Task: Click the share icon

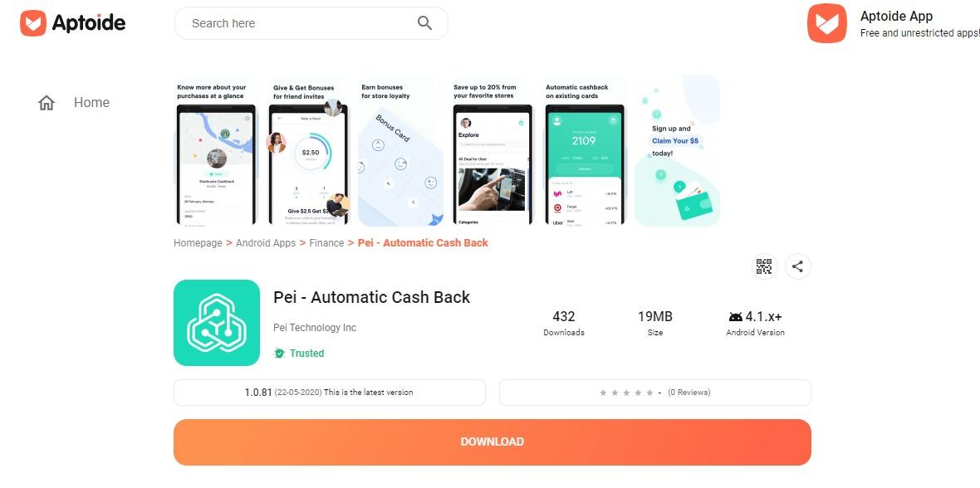Action: (x=797, y=266)
